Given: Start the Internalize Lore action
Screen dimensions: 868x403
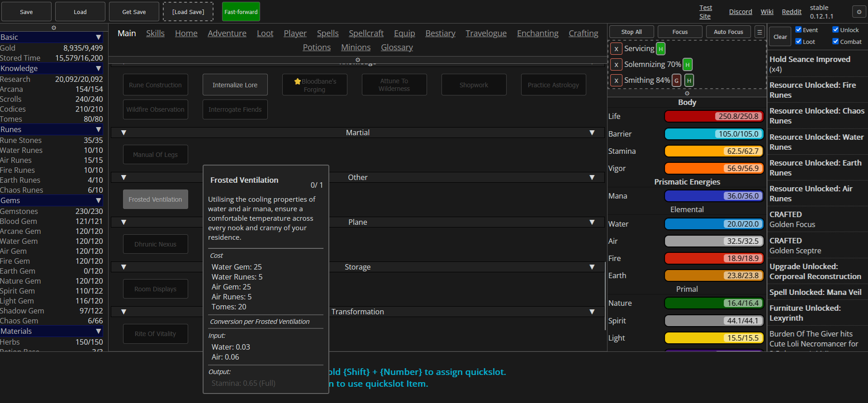Looking at the screenshot, I should point(235,85).
